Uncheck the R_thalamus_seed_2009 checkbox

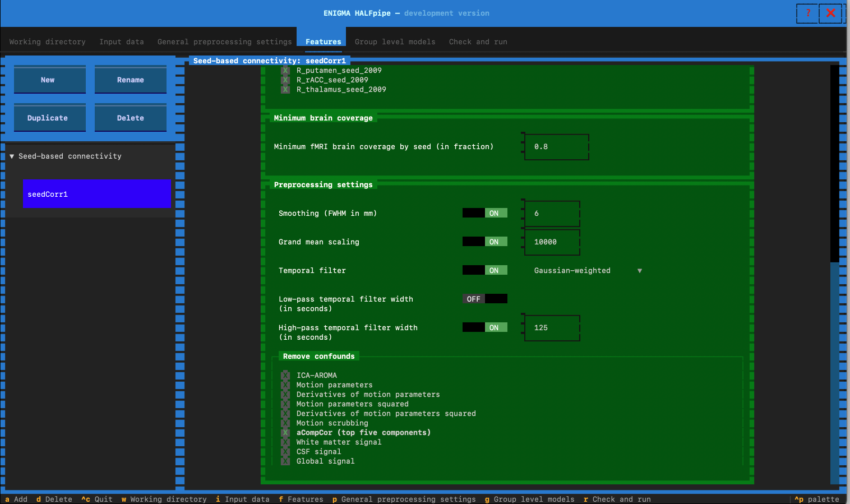pyautogui.click(x=285, y=90)
